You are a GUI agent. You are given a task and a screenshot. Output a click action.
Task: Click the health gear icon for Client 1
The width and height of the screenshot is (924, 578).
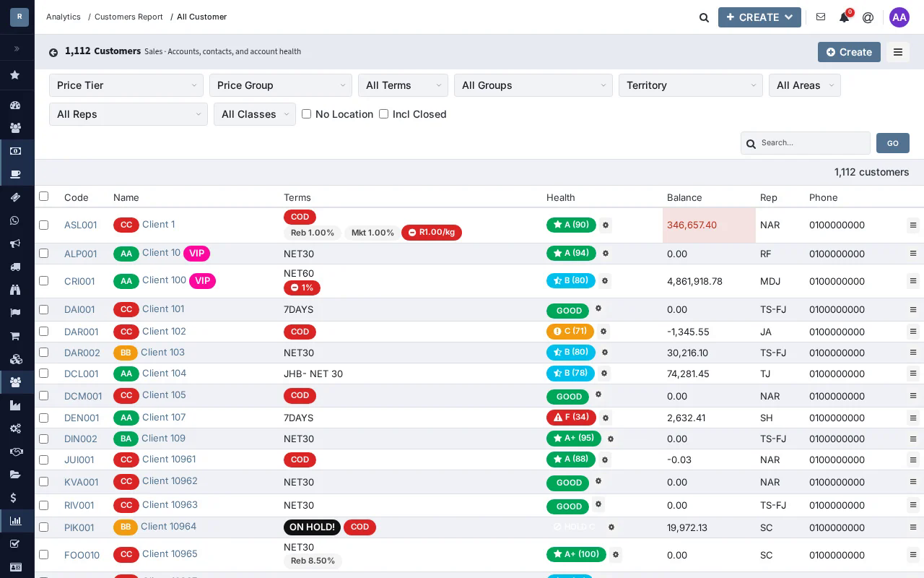(x=606, y=225)
